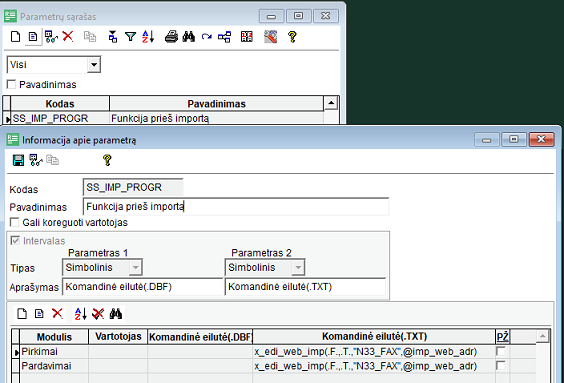This screenshot has height=383, width=564.
Task: Click the yellow question mark help icon in Parametrų sąrašas
Action: point(292,37)
